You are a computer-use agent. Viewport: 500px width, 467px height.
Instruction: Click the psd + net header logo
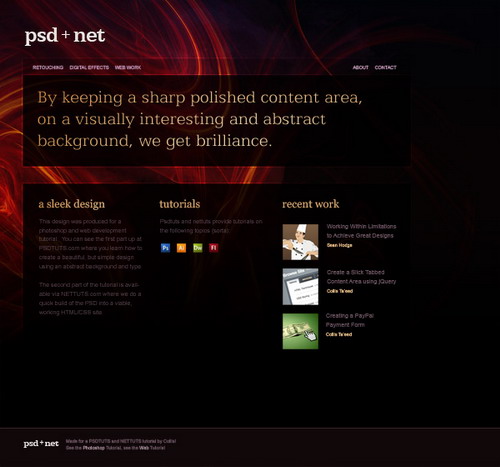[x=65, y=36]
